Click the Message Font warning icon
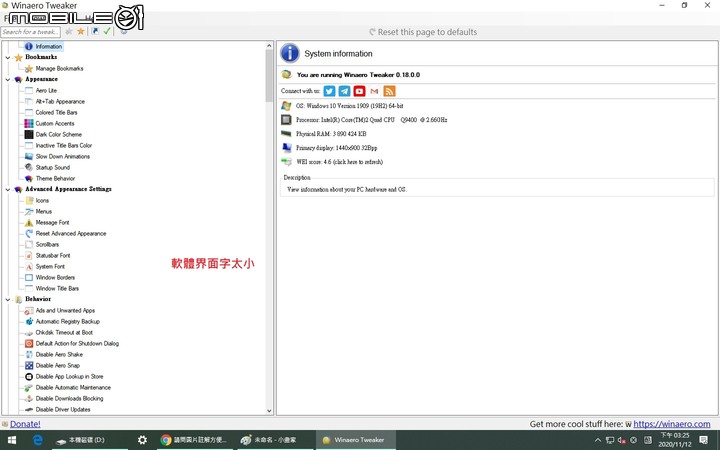 point(29,223)
